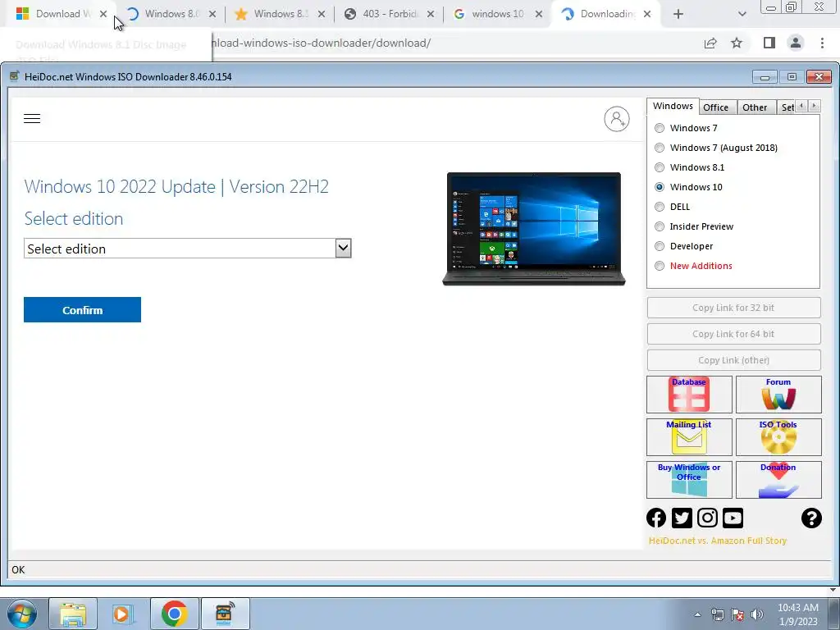Image resolution: width=840 pixels, height=630 pixels.
Task: Visit the Facebook page icon
Action: coord(656,518)
